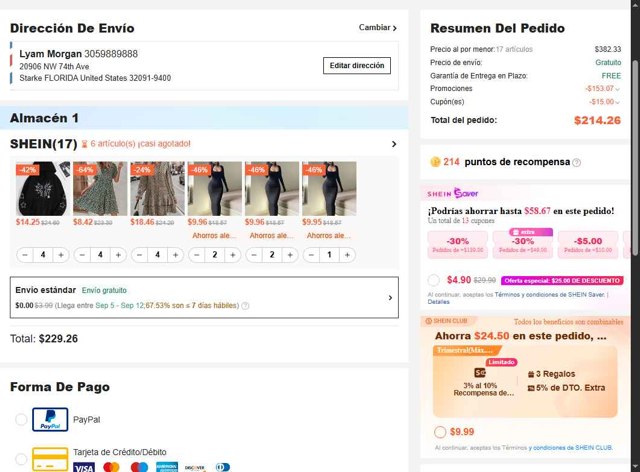Click the extra -30% coupon card
Image resolution: width=640 pixels, height=472 pixels.
click(x=523, y=244)
